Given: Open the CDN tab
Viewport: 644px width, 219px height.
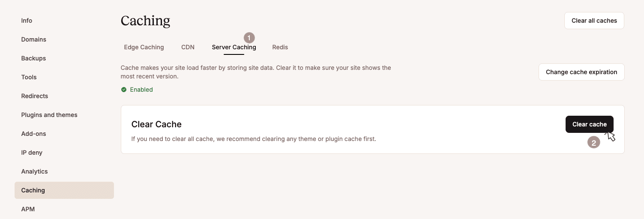Looking at the screenshot, I should (x=188, y=47).
